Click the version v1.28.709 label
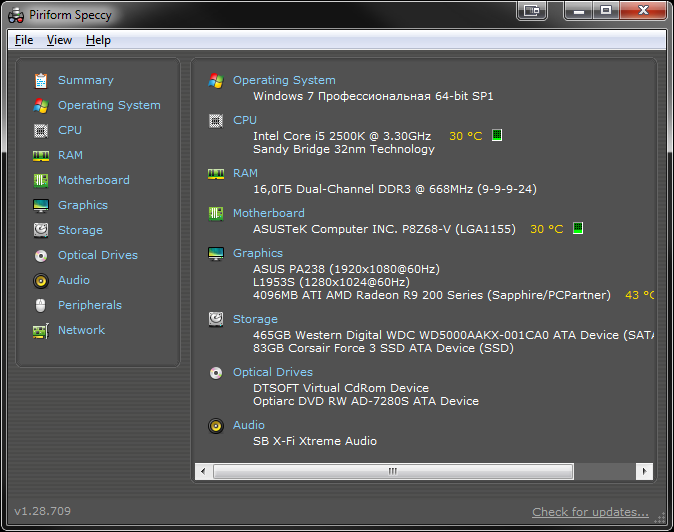Viewport: 674px width, 532px height. pos(43,511)
